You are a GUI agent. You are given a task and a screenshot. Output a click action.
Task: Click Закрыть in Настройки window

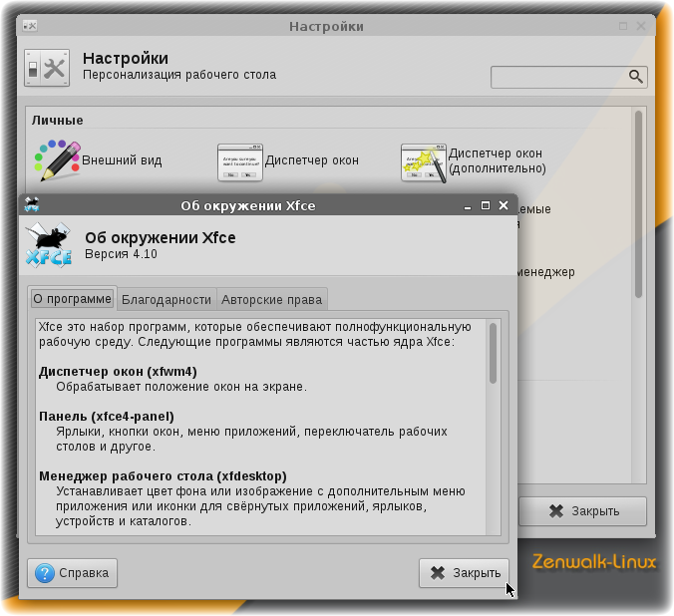583,511
